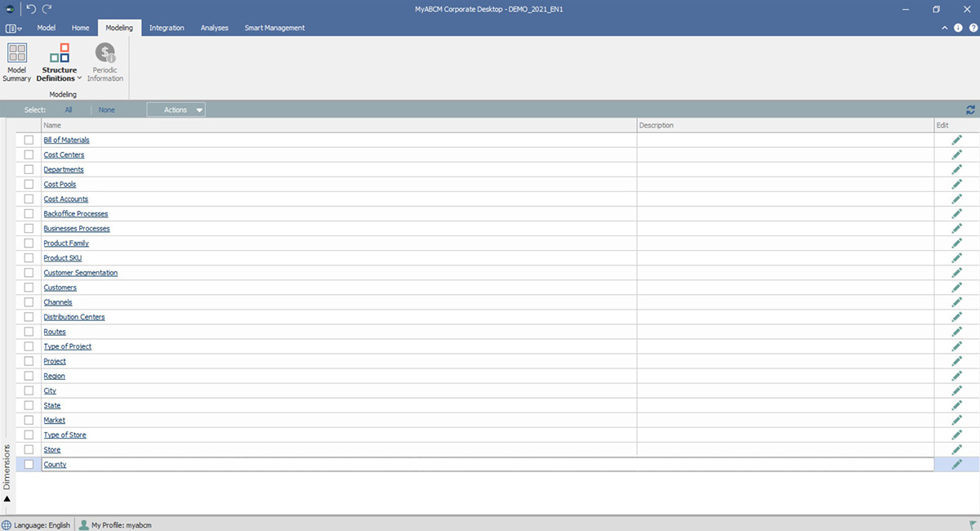Click the edit pencil for Customers

[x=956, y=287]
